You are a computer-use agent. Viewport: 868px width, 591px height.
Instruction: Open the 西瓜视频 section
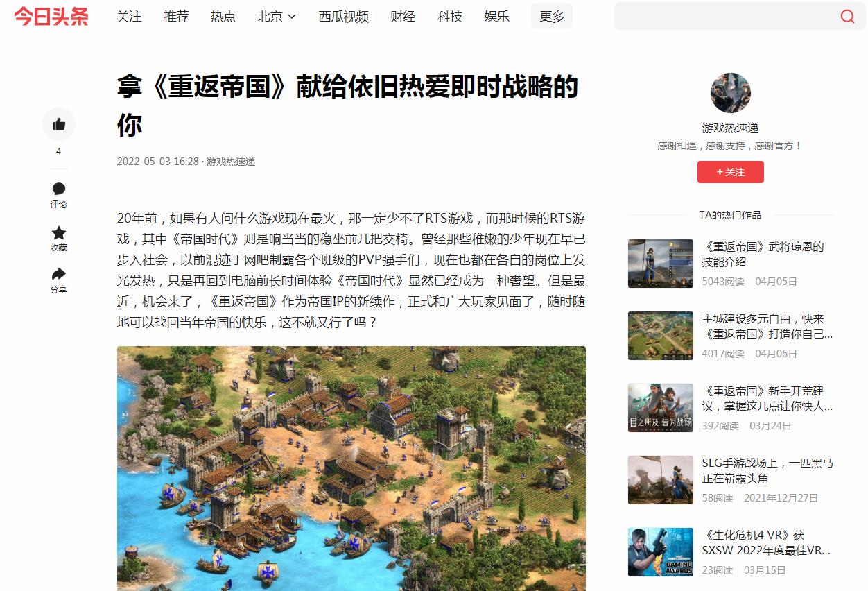pyautogui.click(x=343, y=16)
